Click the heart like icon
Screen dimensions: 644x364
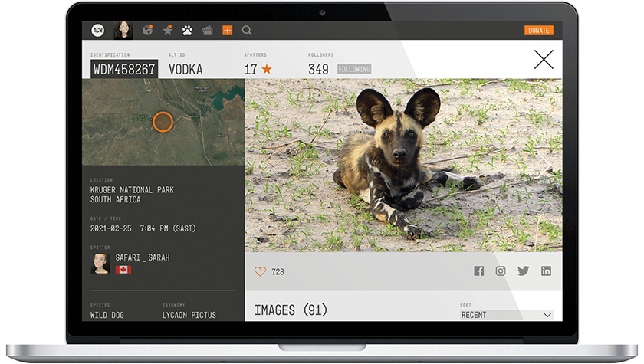[260, 271]
